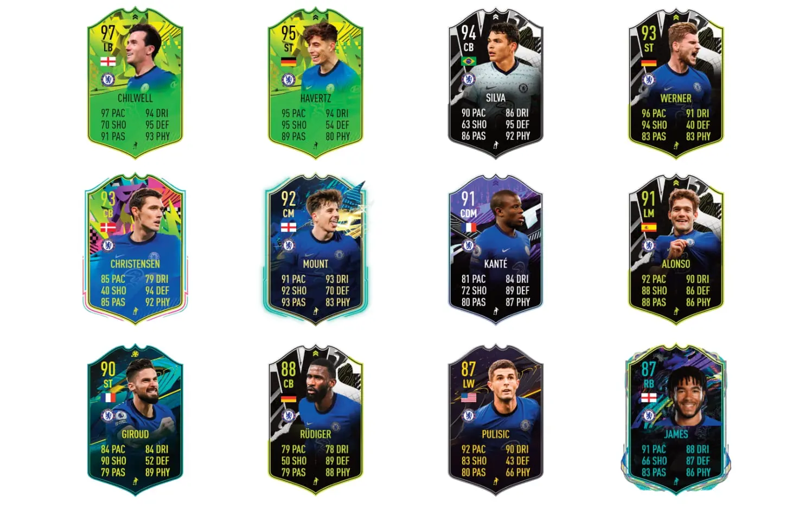812x513 pixels.
Task: Open the 90 ST Giroud card
Action: pos(135,420)
